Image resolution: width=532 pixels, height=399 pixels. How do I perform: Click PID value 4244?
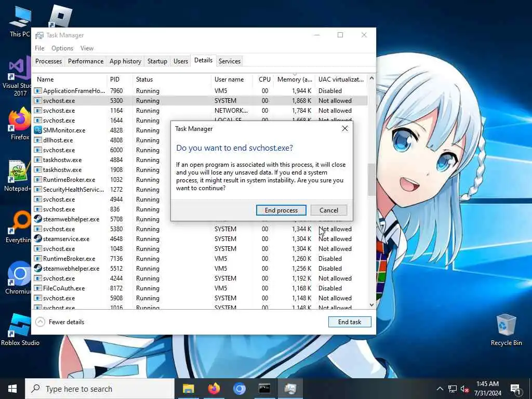[116, 278]
